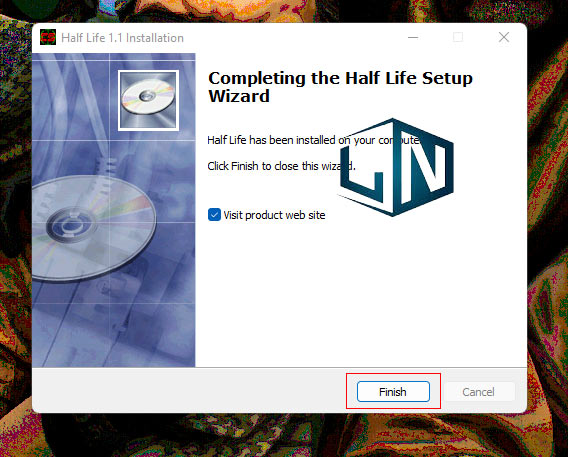
Task: Click Finish to close the wizard
Action: pyautogui.click(x=393, y=391)
